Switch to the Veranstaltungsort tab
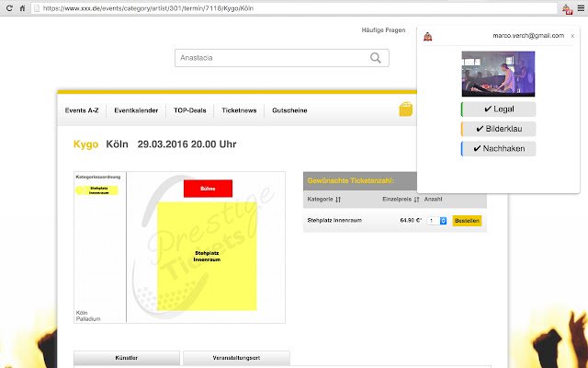Viewport: 588px width, 368px height. pyautogui.click(x=236, y=358)
